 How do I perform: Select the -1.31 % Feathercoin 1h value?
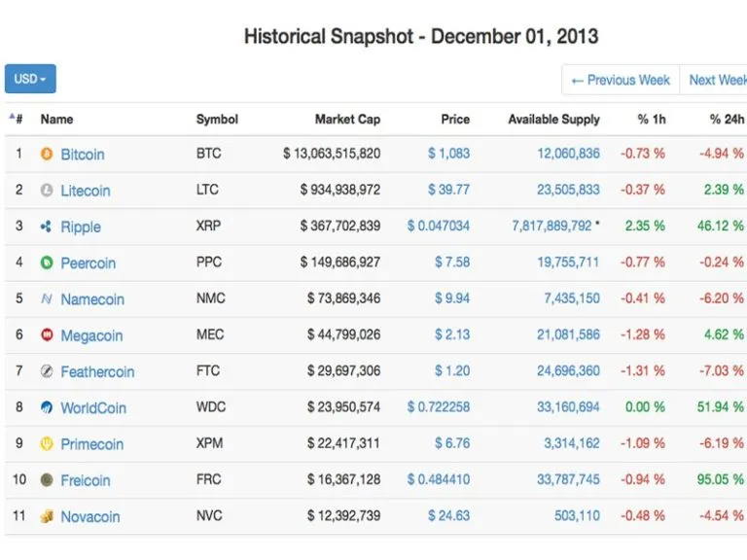point(642,370)
